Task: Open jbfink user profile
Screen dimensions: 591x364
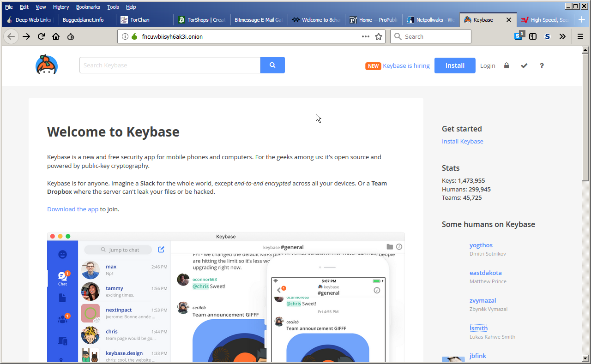Action: [478, 356]
